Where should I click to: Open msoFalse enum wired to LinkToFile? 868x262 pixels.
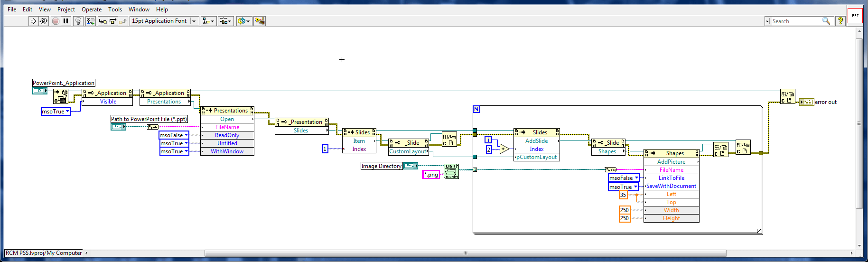pyautogui.click(x=624, y=178)
